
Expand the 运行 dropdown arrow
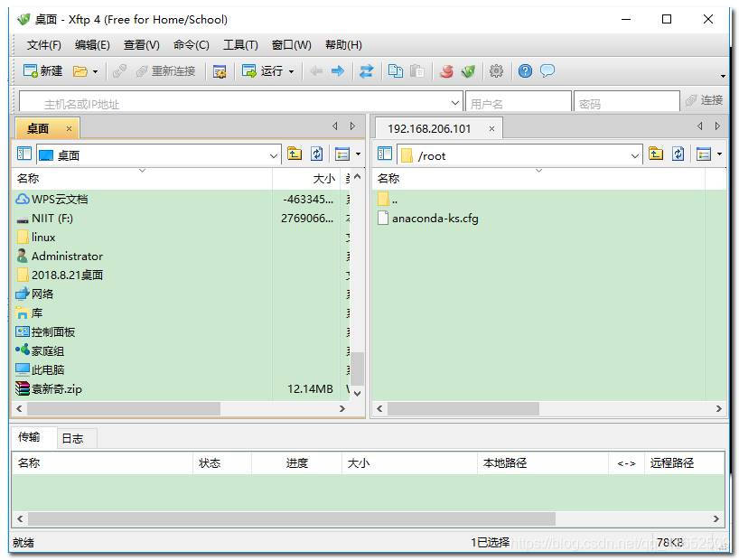tap(291, 71)
